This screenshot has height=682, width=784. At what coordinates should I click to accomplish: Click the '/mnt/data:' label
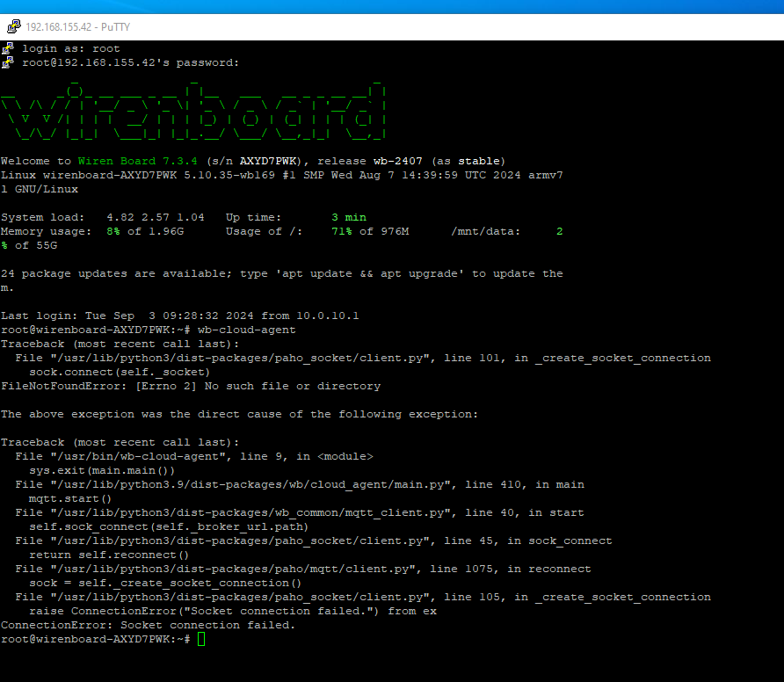coord(485,231)
